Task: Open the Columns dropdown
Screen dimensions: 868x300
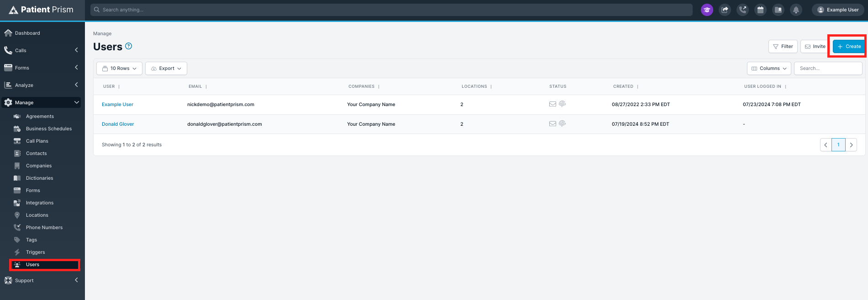Action: 769,68
